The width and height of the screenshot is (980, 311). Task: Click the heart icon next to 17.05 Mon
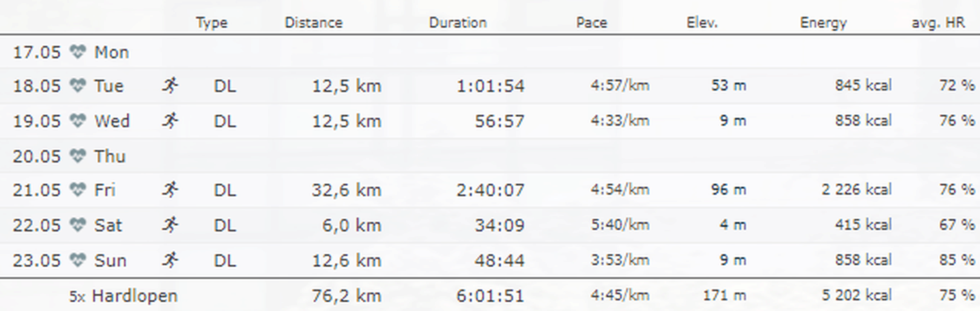tap(77, 52)
